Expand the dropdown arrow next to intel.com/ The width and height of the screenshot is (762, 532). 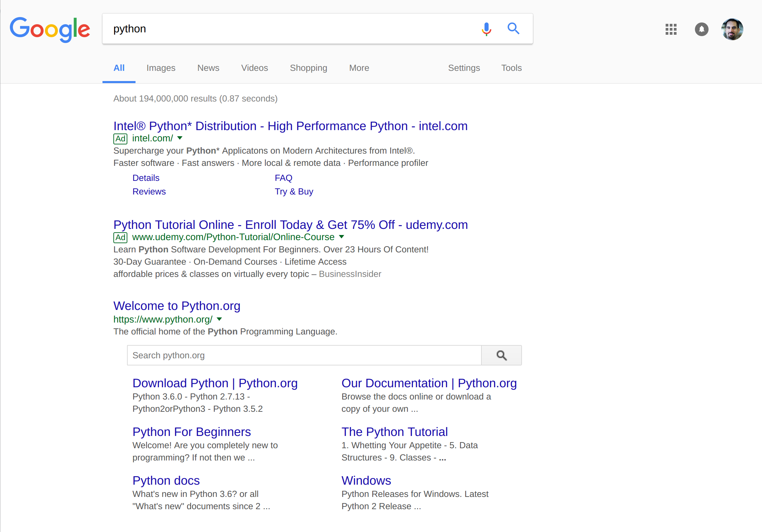click(x=180, y=138)
